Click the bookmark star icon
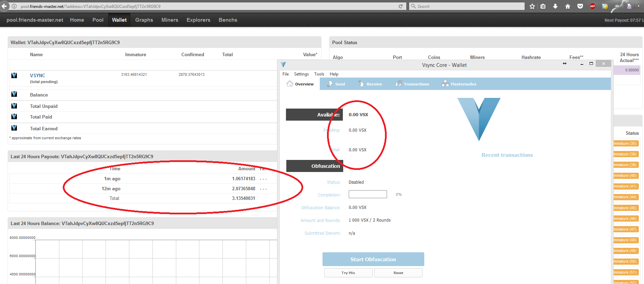 tap(532, 6)
